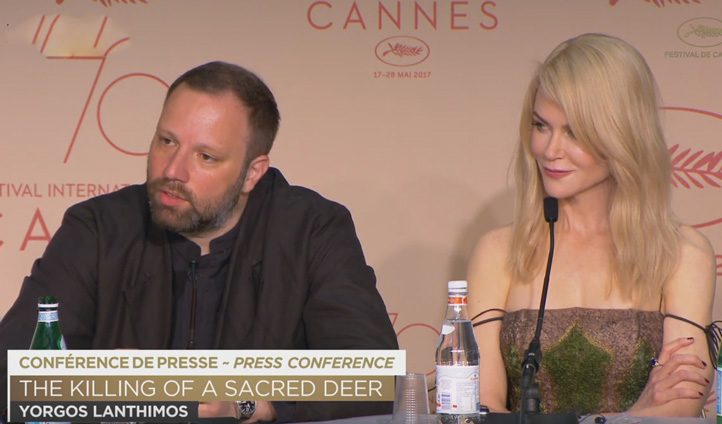722x424 pixels.
Task: Click the FESTIVAL INTERNAT backdrop text
Action: coord(63,190)
